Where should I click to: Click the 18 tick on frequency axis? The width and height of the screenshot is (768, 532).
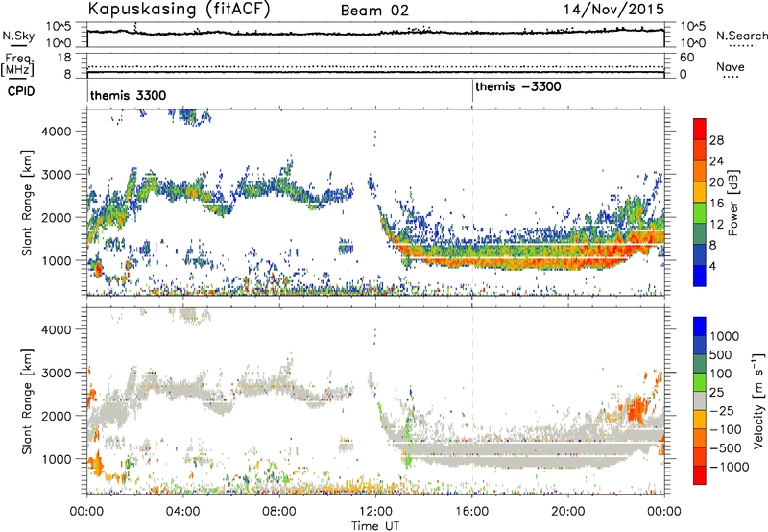[64, 58]
